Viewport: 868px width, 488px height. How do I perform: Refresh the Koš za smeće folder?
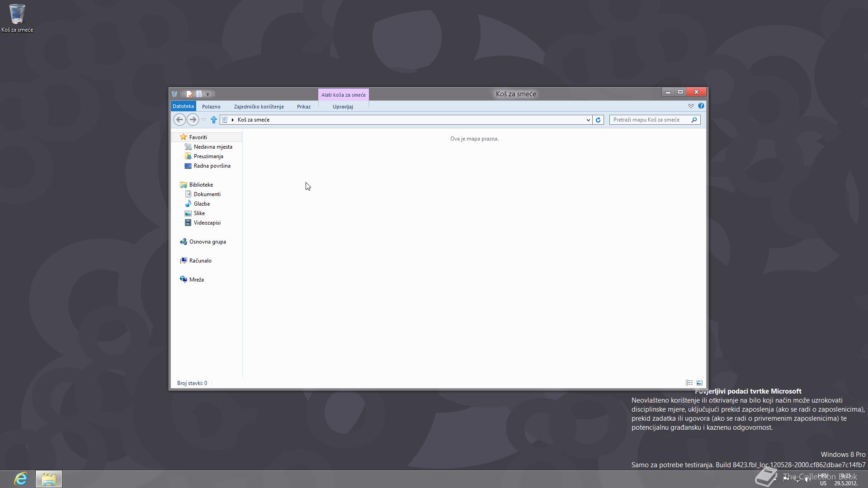[x=598, y=119]
